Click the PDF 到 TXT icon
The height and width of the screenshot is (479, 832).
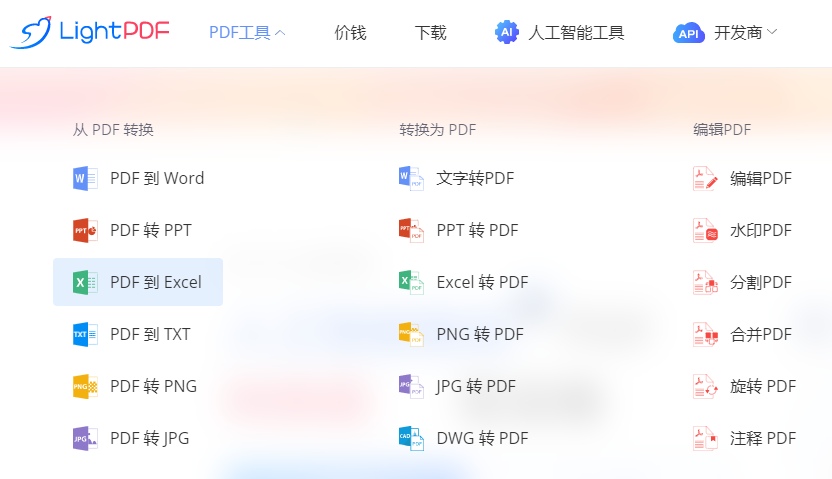pyautogui.click(x=85, y=334)
